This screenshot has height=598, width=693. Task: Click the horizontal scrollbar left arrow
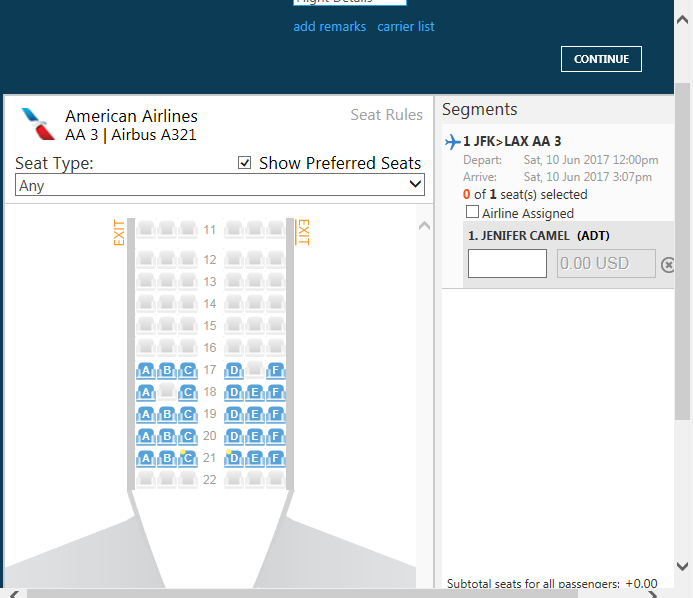(14, 594)
